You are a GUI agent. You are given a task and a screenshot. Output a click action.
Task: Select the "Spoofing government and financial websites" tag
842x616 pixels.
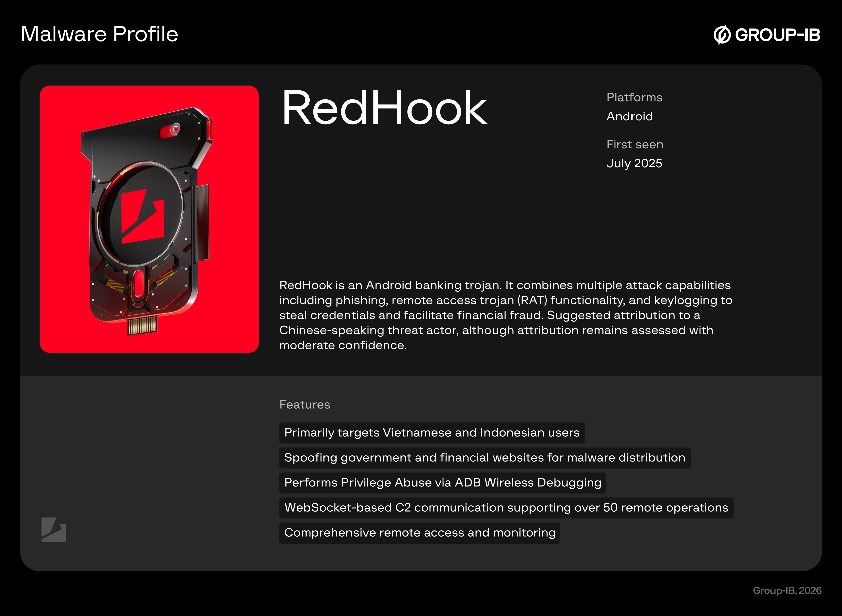(485, 458)
